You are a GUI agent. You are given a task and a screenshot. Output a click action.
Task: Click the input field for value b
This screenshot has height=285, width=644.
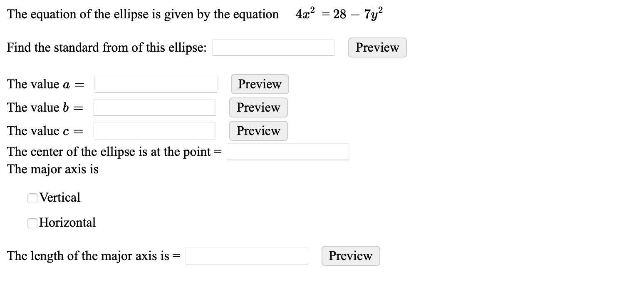pyautogui.click(x=154, y=107)
